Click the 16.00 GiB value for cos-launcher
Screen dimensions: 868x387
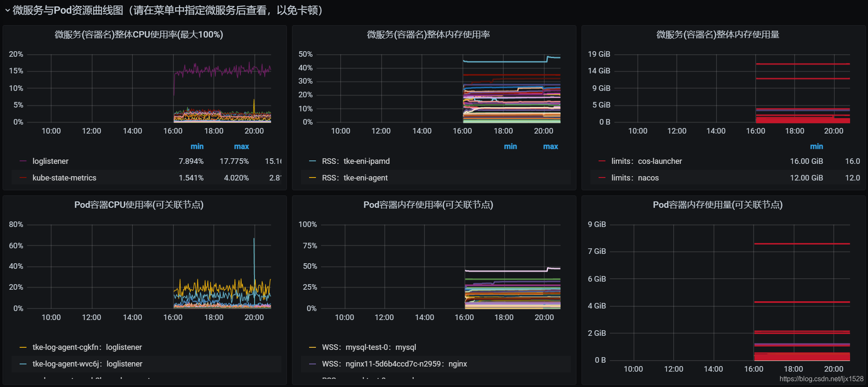(x=806, y=161)
